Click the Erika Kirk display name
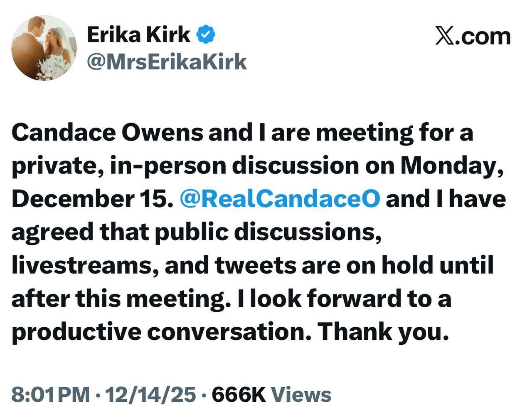Image resolution: width=532 pixels, height=415 pixels. [138, 35]
